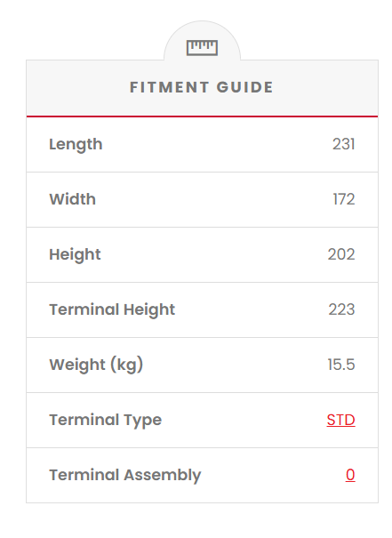Select the Terminal Type label
The image size is (392, 538).
point(105,420)
